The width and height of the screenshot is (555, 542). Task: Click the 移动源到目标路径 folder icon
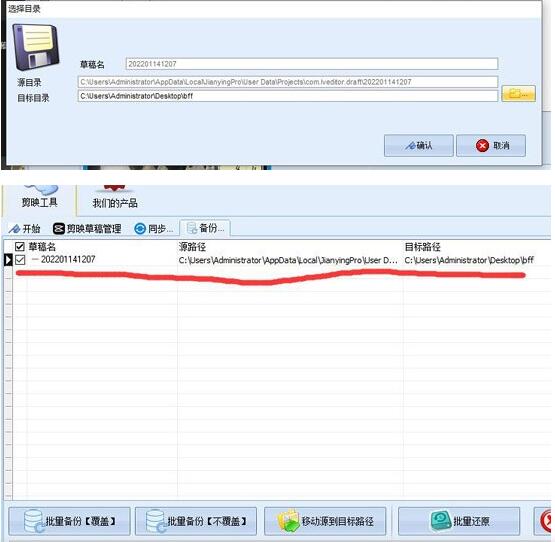pyautogui.click(x=288, y=521)
